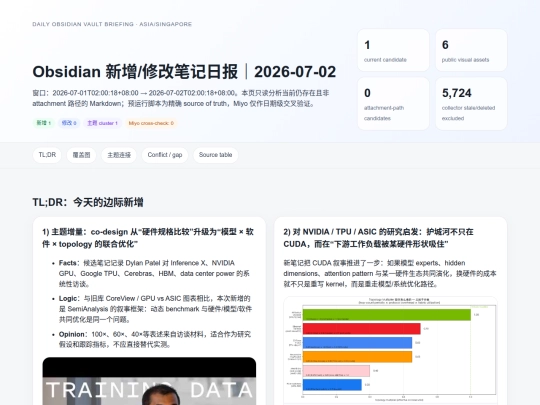The width and height of the screenshot is (540, 405).
Task: Click the orange bar in the chart
Action: (x=357, y=357)
